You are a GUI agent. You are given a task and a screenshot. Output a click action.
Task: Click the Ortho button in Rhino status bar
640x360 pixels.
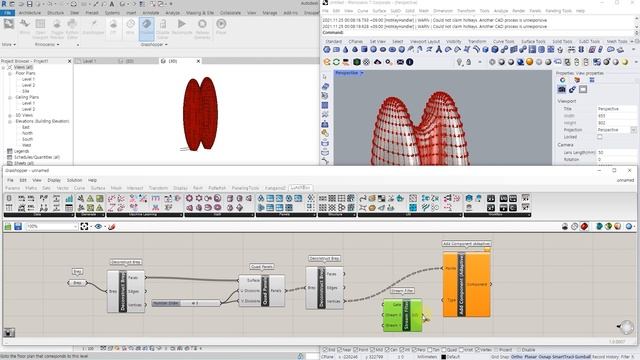click(516, 357)
